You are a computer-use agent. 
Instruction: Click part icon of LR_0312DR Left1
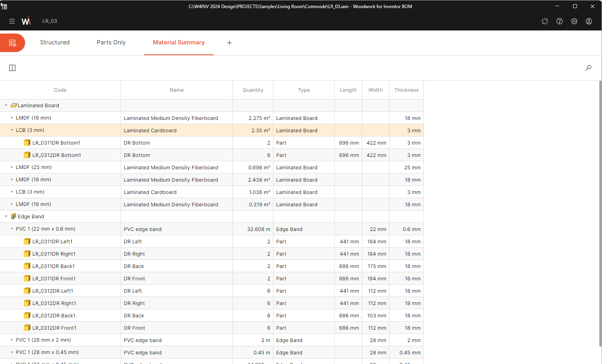point(27,291)
